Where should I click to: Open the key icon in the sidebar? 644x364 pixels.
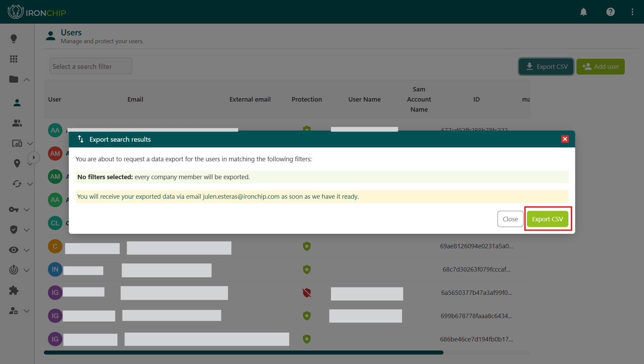pyautogui.click(x=14, y=209)
